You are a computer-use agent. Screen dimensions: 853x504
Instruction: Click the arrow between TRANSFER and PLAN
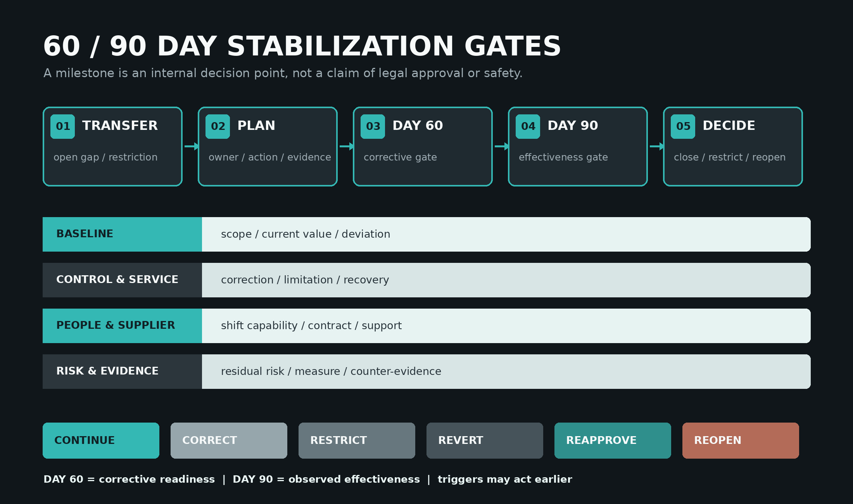192,146
